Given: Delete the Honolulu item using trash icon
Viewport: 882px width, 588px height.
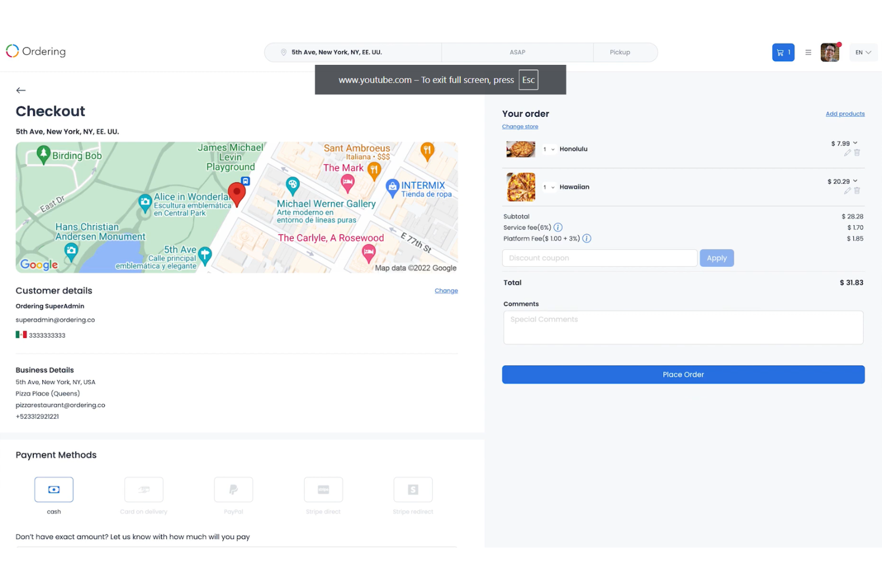Looking at the screenshot, I should [x=857, y=153].
